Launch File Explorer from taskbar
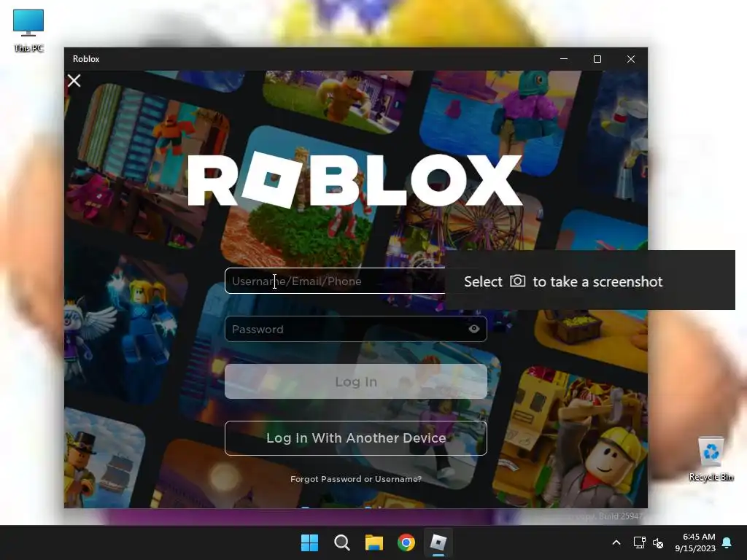This screenshot has width=747, height=560. coord(374,542)
